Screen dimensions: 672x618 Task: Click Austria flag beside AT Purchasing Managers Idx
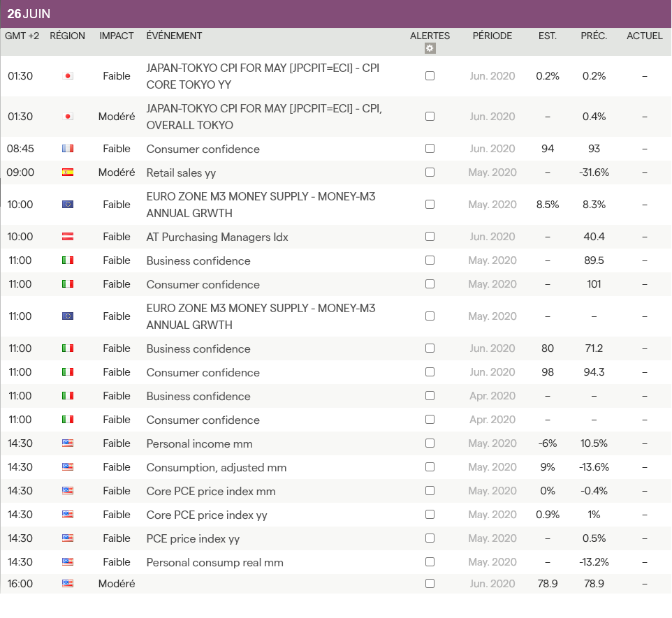pyautogui.click(x=68, y=237)
